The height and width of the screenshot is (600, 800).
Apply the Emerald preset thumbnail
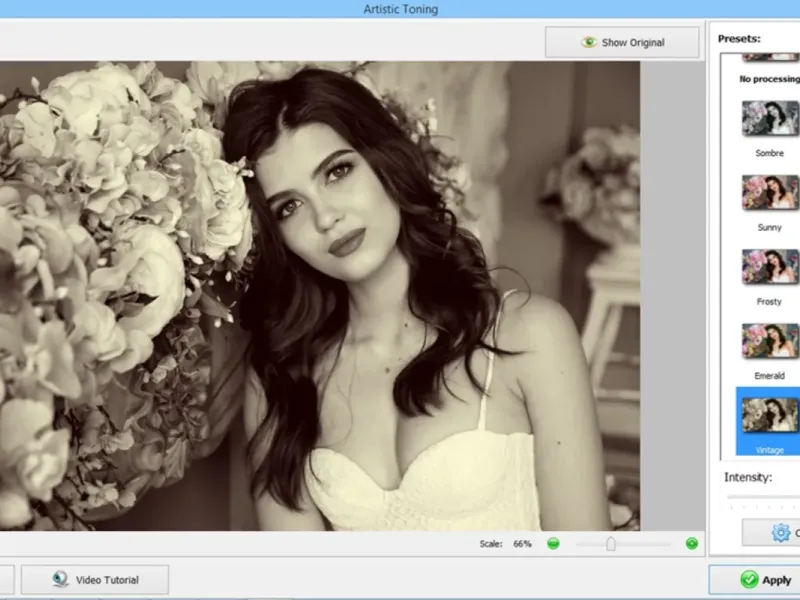[769, 340]
